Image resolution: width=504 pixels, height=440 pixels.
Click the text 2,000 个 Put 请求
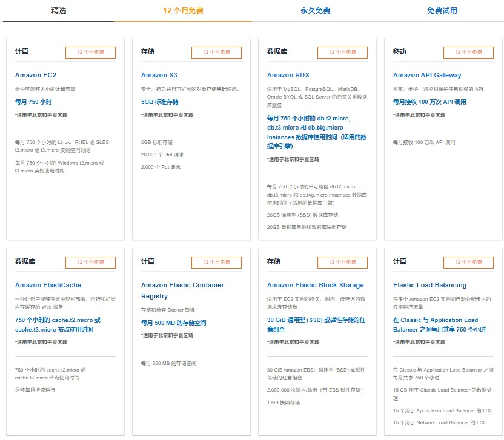click(161, 167)
